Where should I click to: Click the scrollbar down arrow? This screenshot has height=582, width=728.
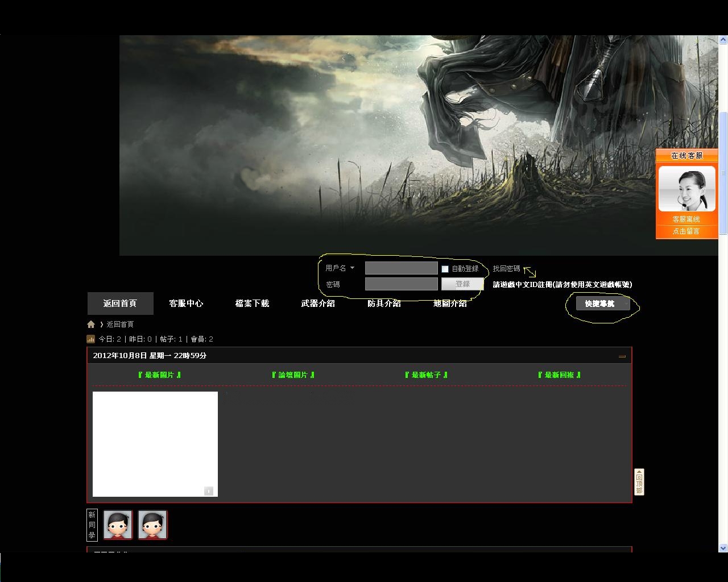[x=723, y=548]
